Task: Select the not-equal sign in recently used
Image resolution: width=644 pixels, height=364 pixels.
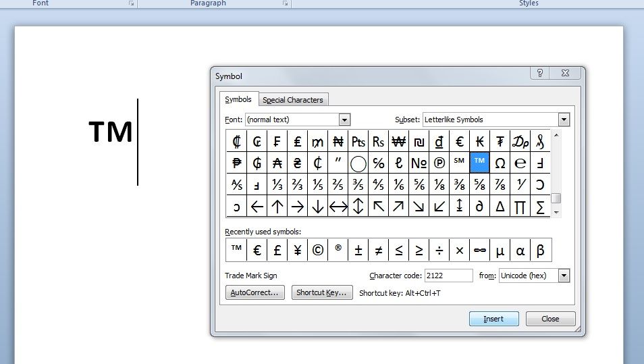Action: (x=379, y=250)
